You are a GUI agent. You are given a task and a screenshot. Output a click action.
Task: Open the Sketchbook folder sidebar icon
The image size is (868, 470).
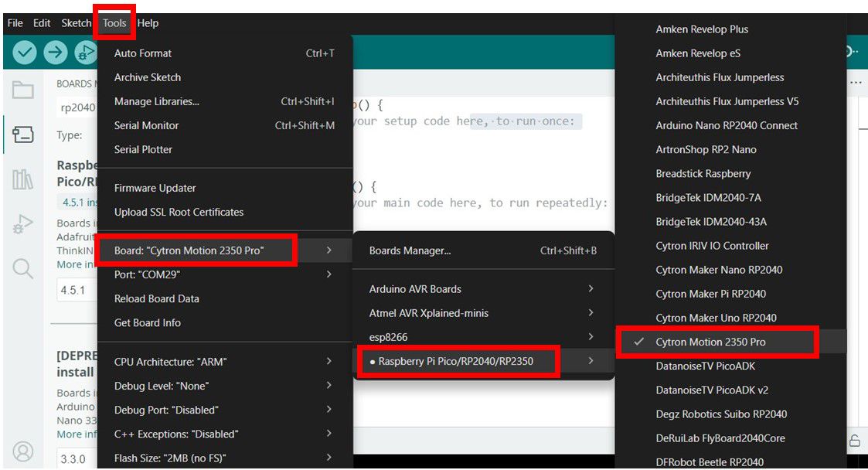click(23, 90)
